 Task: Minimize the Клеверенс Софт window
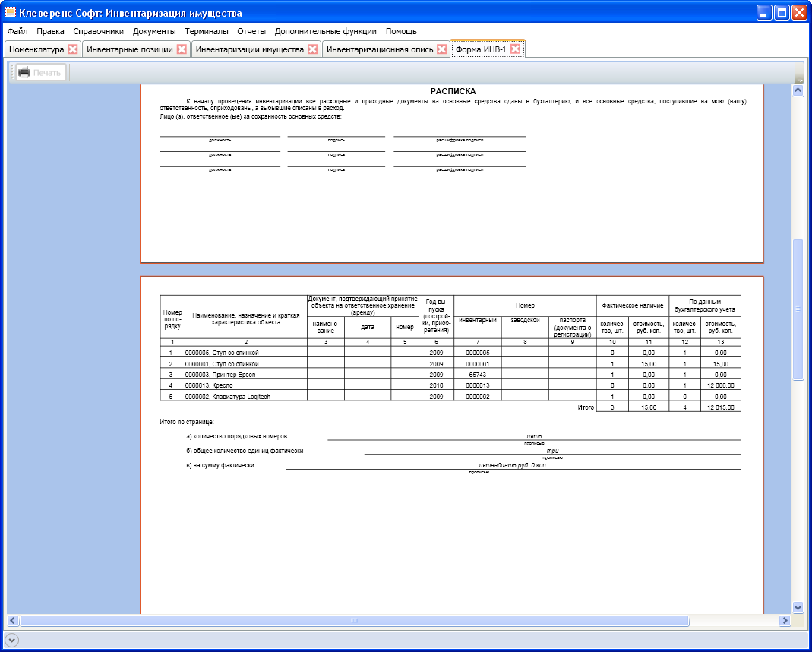click(764, 12)
